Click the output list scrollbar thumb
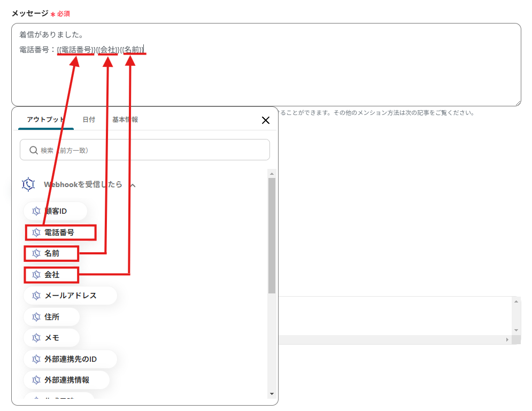Viewport: 532px width, 411px height. [x=272, y=235]
